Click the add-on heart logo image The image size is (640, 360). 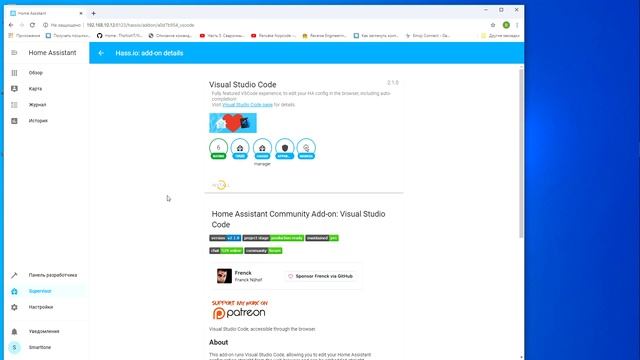233,123
